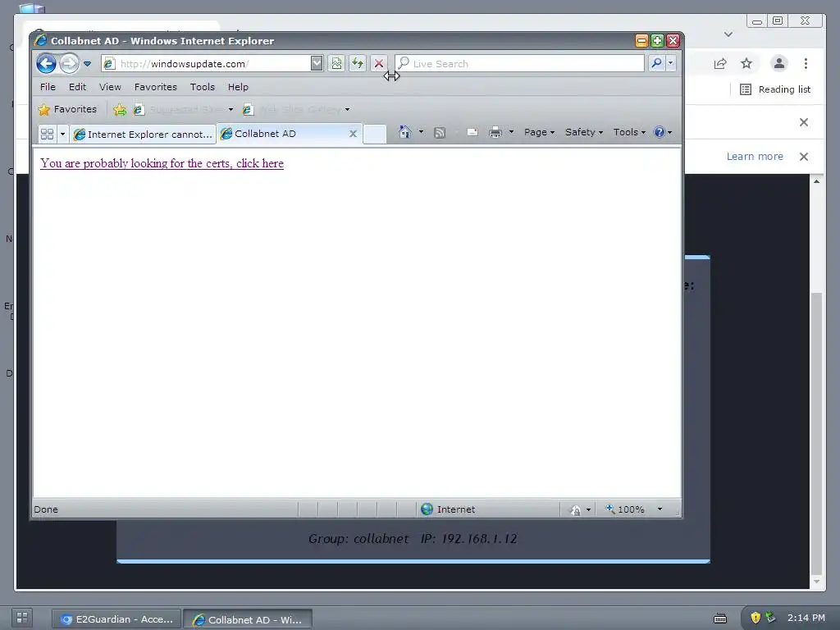Screen dimensions: 840x630
Task: Dismiss the Chrome bar next to Learn more
Action: 804,157
